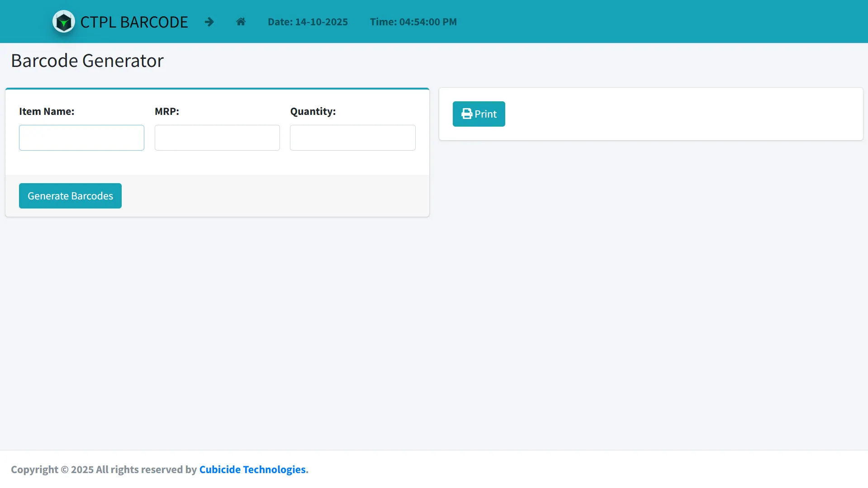Open the CTPL BARCODE brand text link
Screen dimensions: 868x488
(x=134, y=22)
